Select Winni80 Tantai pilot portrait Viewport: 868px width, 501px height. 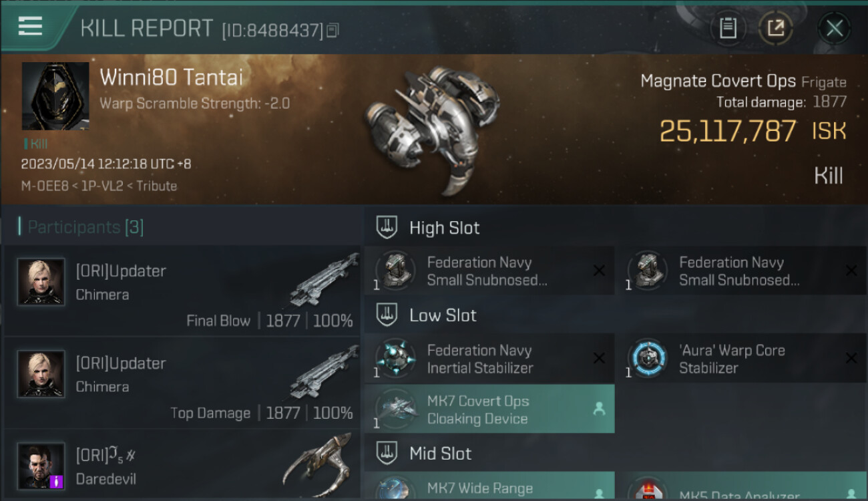[x=55, y=96]
